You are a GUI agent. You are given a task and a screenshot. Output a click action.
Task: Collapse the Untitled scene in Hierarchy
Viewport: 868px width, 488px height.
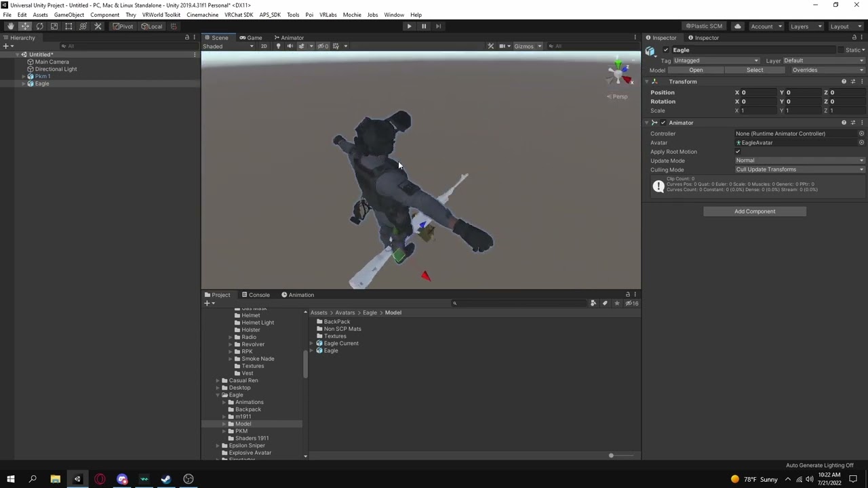coord(18,55)
